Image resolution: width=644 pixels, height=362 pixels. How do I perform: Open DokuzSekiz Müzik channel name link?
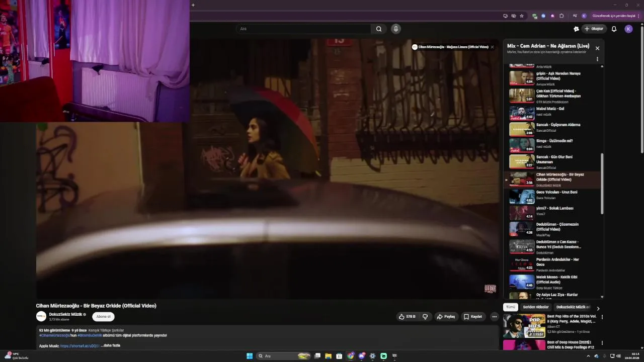[65, 314]
